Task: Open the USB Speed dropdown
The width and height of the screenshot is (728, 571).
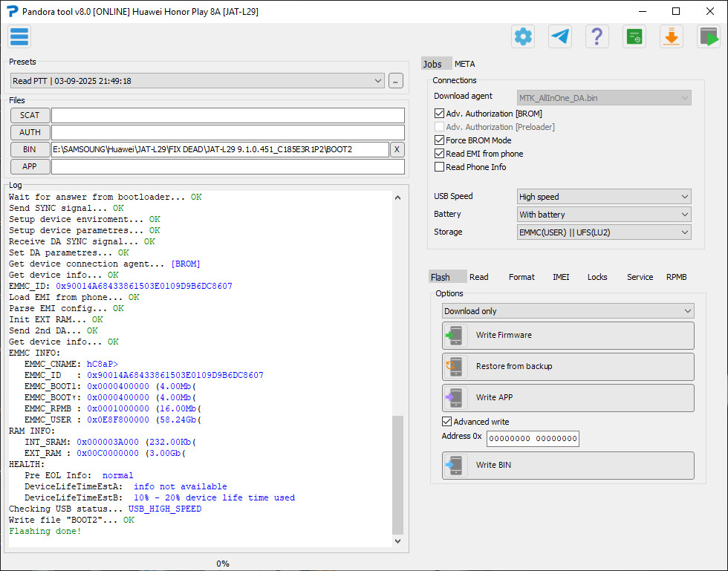Action: pos(604,197)
